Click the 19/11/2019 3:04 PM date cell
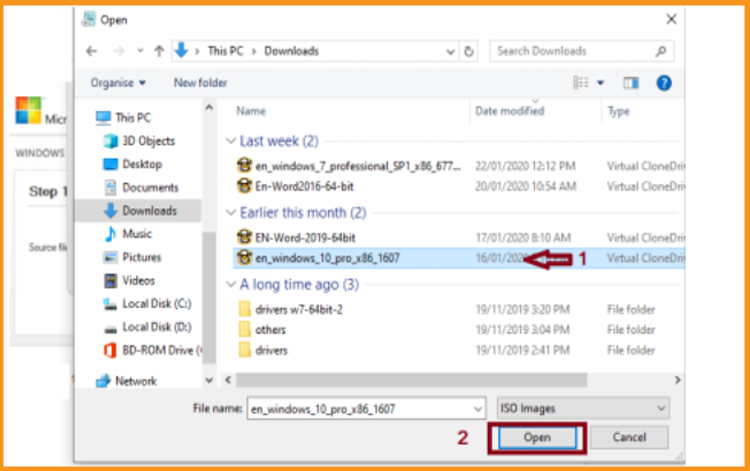 [522, 330]
